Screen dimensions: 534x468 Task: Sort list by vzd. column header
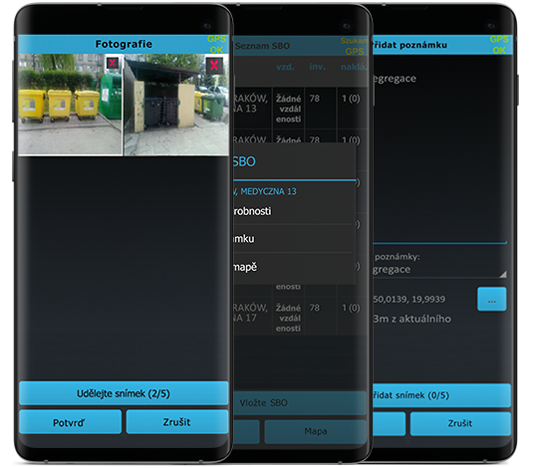point(285,67)
